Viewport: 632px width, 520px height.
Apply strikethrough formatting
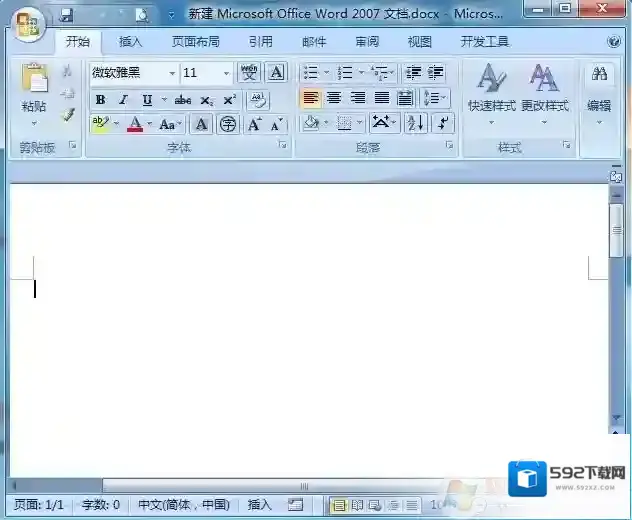tap(182, 100)
